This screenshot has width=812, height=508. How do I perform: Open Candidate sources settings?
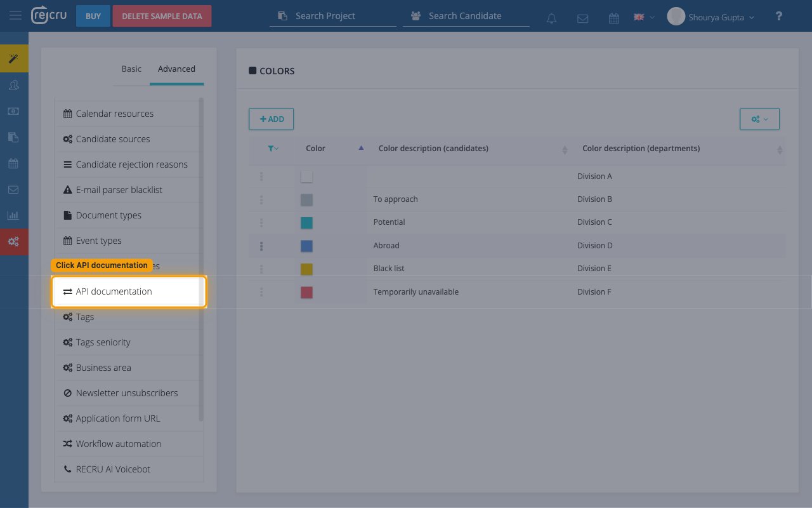pos(129,139)
